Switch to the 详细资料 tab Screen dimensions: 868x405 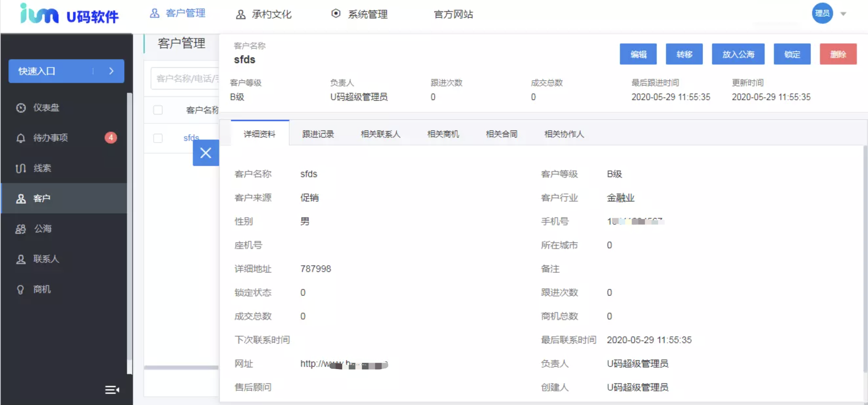pos(260,134)
